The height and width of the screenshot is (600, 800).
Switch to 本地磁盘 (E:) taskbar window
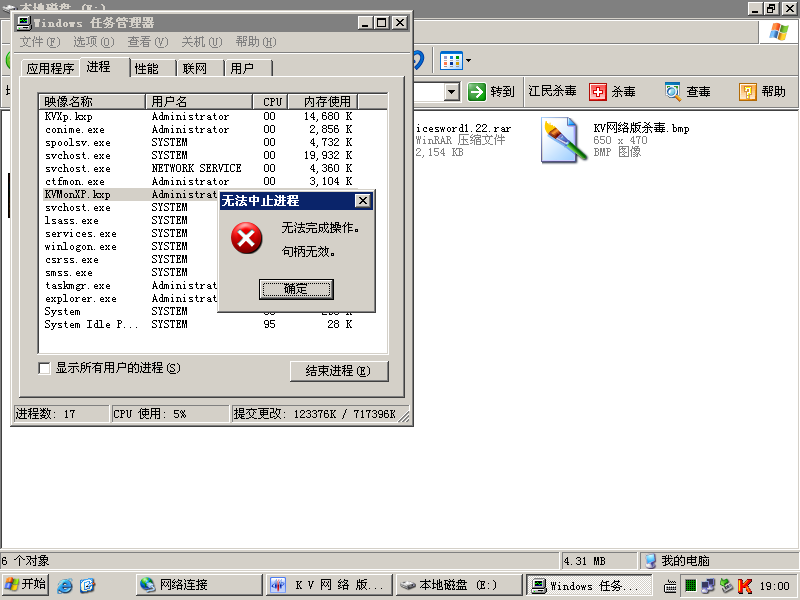tap(459, 585)
